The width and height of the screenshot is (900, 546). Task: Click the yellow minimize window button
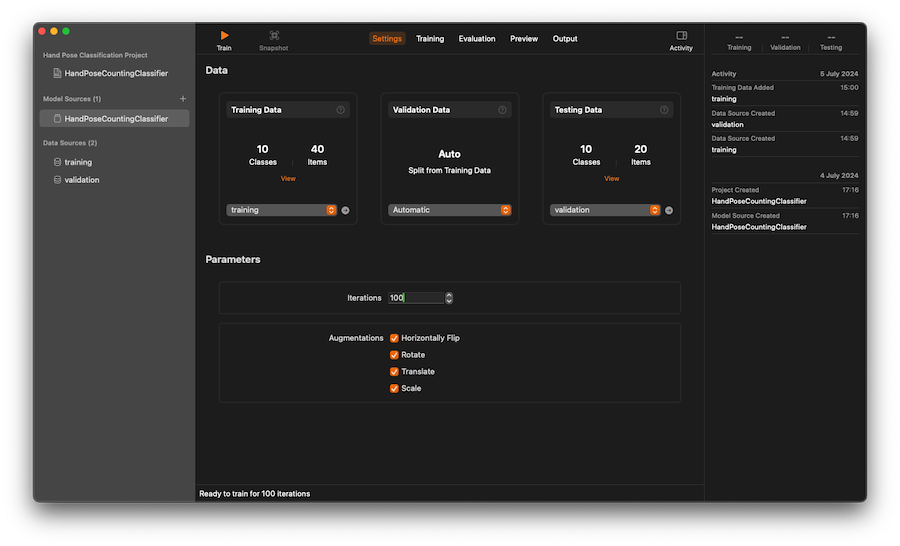54,31
